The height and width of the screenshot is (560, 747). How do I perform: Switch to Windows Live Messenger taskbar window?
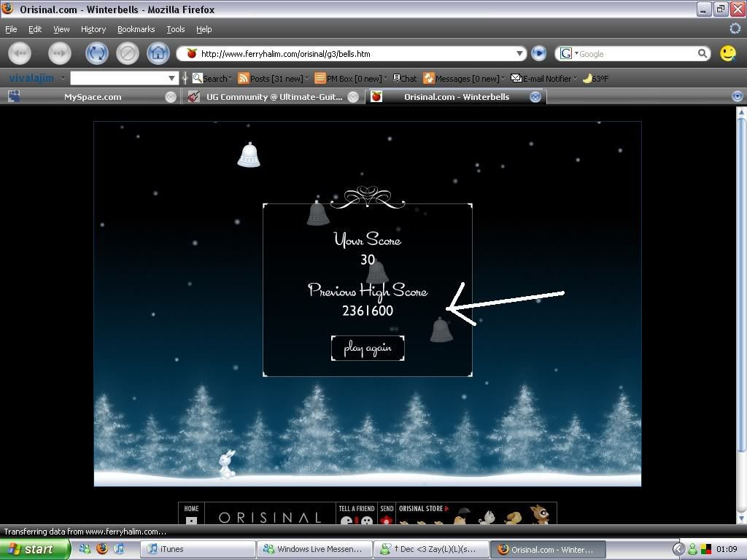click(x=314, y=549)
